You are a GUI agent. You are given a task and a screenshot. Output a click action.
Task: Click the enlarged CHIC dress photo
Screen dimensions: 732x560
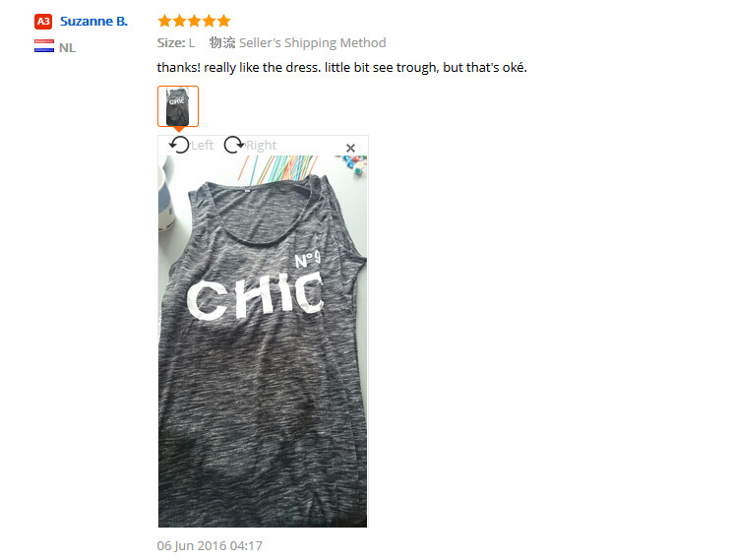pyautogui.click(x=263, y=342)
